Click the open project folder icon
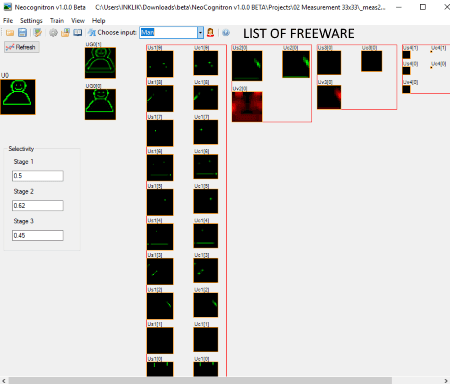 click(10, 33)
